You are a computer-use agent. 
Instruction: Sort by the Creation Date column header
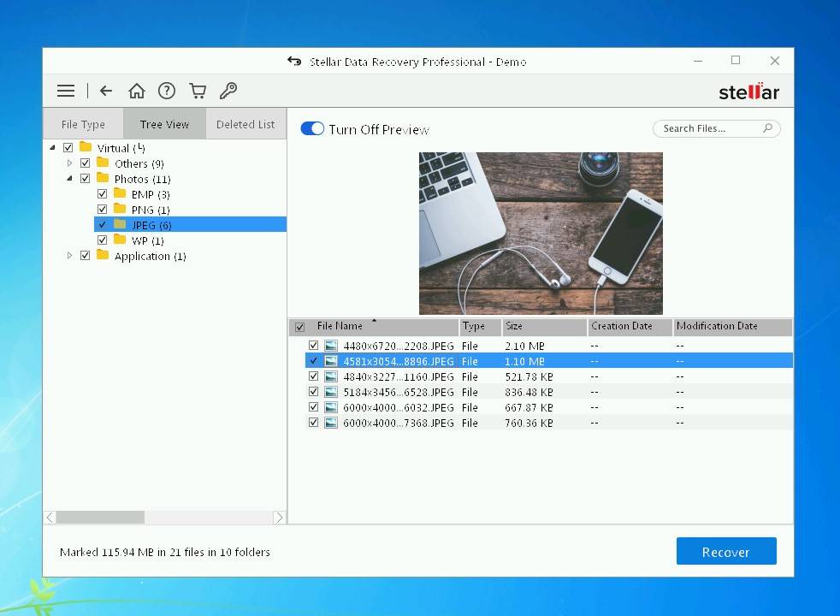point(630,326)
